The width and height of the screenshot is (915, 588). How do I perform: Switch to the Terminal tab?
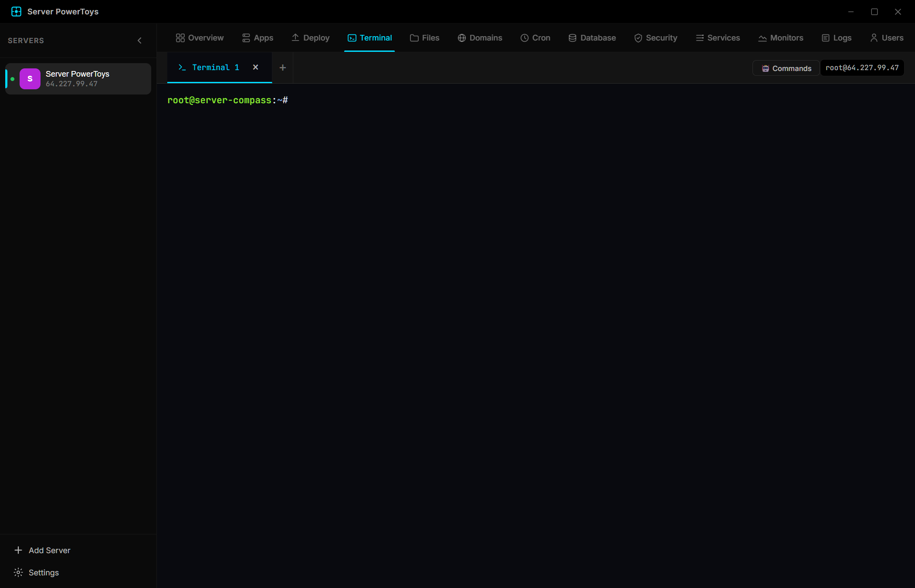coord(369,38)
